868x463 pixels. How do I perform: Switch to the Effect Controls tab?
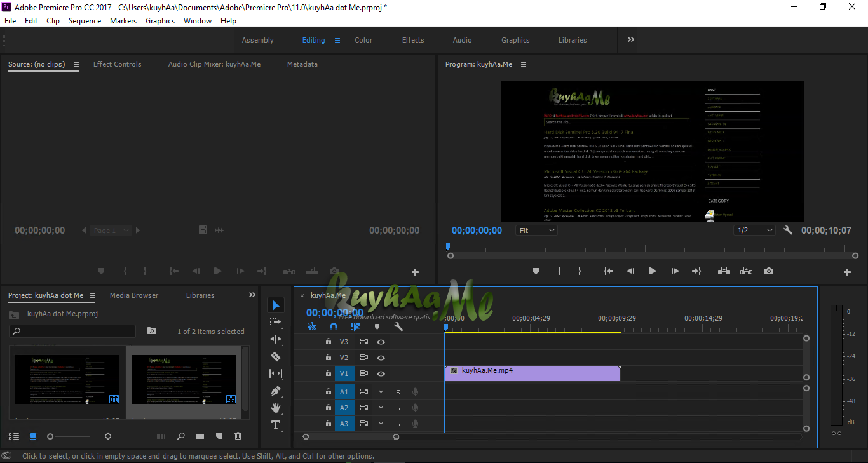(x=117, y=64)
